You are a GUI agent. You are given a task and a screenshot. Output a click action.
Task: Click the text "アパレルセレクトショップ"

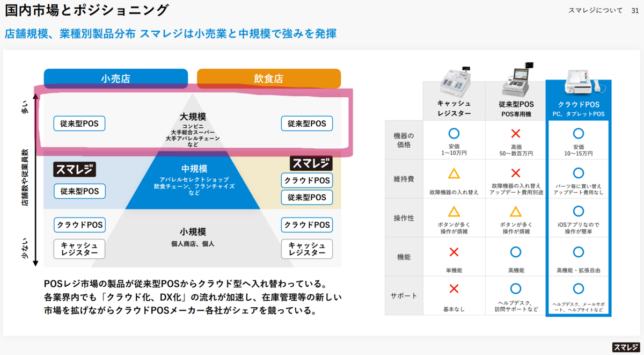point(193,179)
